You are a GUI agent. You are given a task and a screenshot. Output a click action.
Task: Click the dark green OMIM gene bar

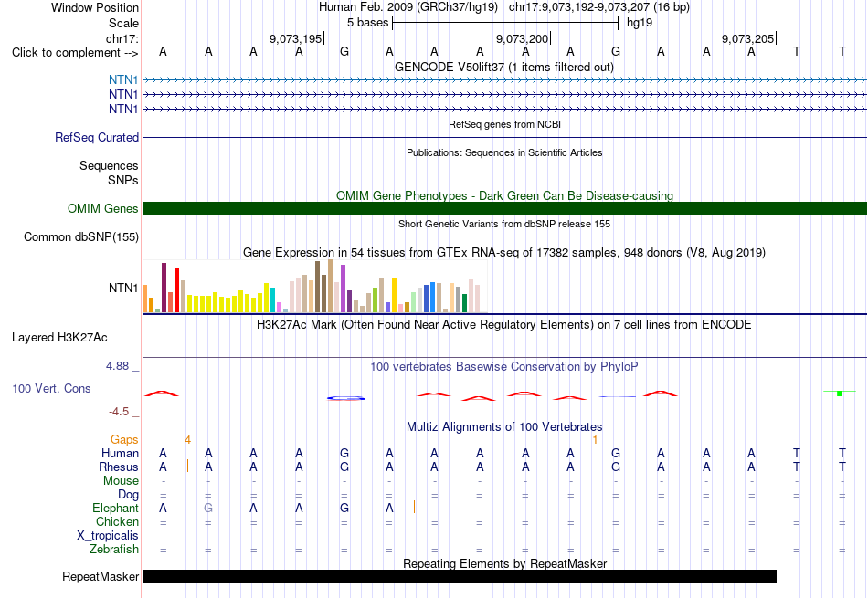(x=504, y=208)
